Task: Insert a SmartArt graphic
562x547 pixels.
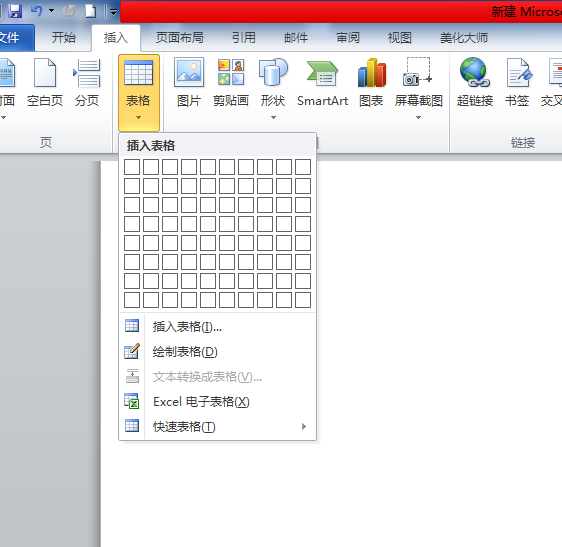Action: coord(322,82)
